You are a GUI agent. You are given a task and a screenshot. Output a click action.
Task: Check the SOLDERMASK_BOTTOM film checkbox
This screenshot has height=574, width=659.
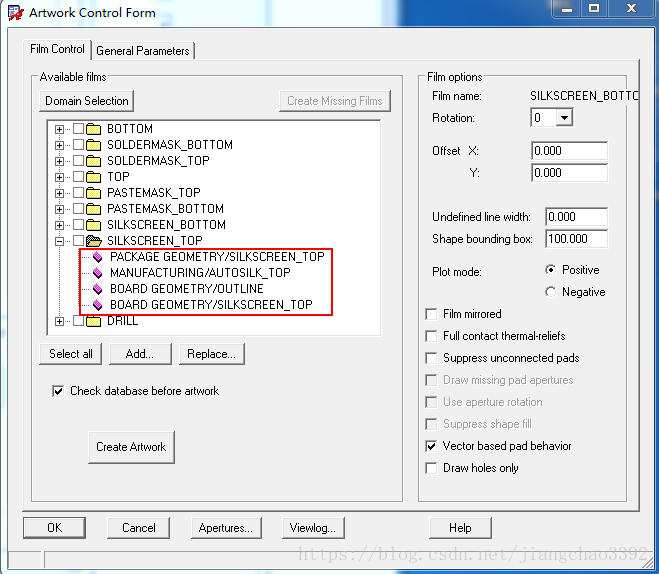(78, 145)
